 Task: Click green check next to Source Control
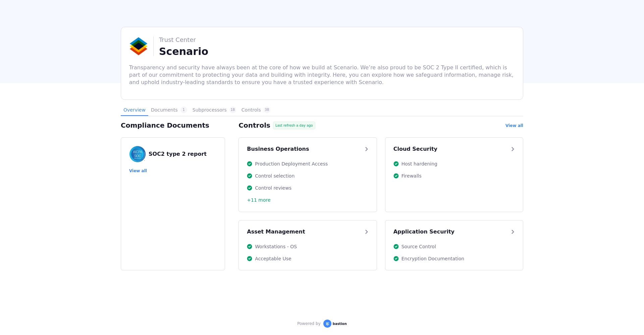coord(396,247)
